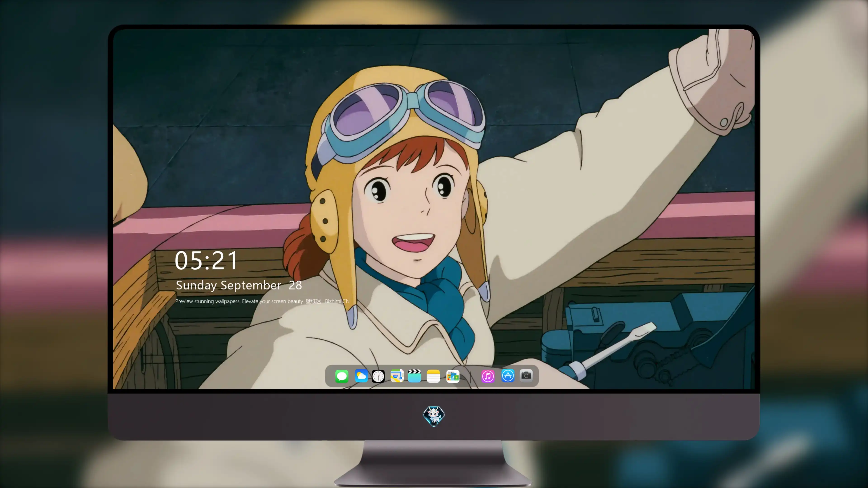The height and width of the screenshot is (488, 868).
Task: Click the 05:21 clock display
Action: pyautogui.click(x=206, y=260)
